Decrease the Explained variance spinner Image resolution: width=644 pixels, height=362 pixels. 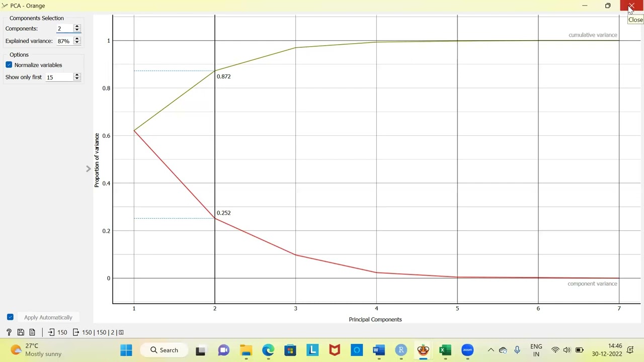(x=77, y=43)
